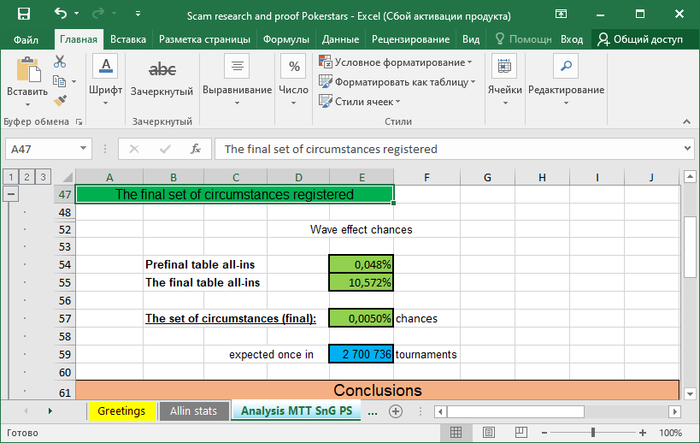Select the Format Painter brush
The height and width of the screenshot is (443, 700).
[x=60, y=101]
